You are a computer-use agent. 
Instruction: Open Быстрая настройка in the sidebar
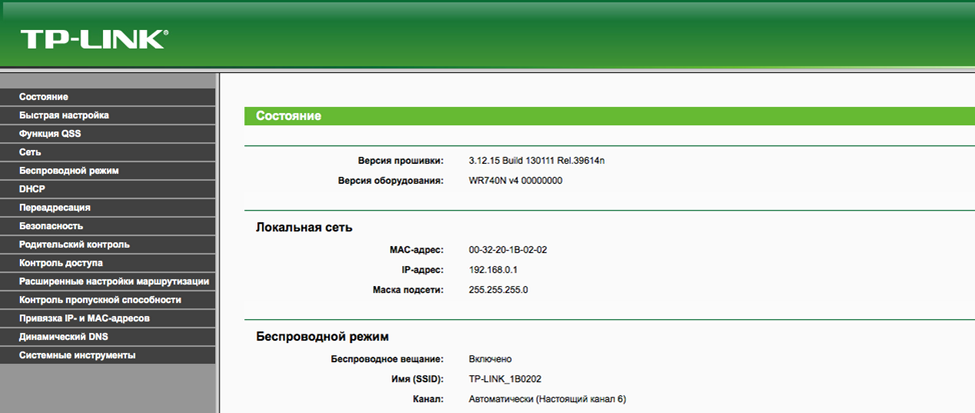click(108, 115)
